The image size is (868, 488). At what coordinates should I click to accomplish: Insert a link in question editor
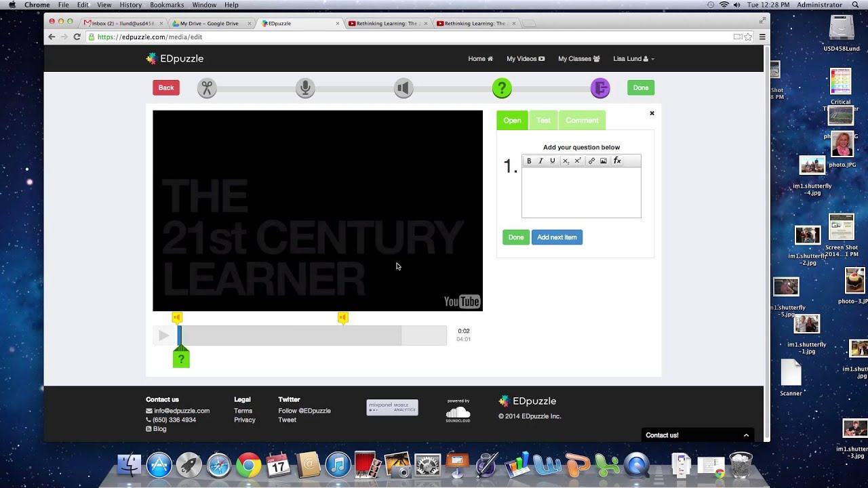tap(591, 161)
